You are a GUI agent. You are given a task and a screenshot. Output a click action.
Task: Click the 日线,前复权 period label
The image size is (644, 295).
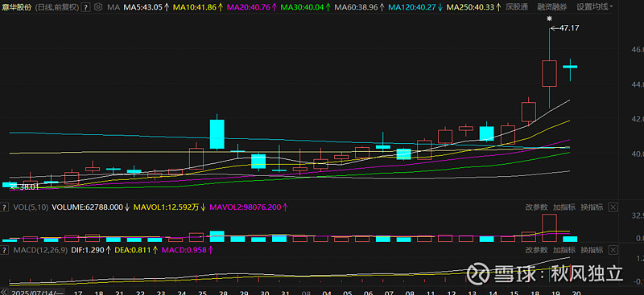tap(56, 7)
